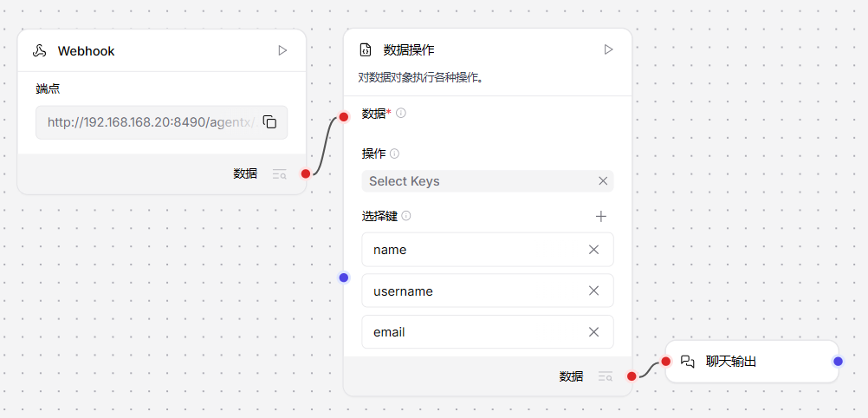Add a new key with plus icon
This screenshot has height=418, width=868.
click(x=601, y=217)
